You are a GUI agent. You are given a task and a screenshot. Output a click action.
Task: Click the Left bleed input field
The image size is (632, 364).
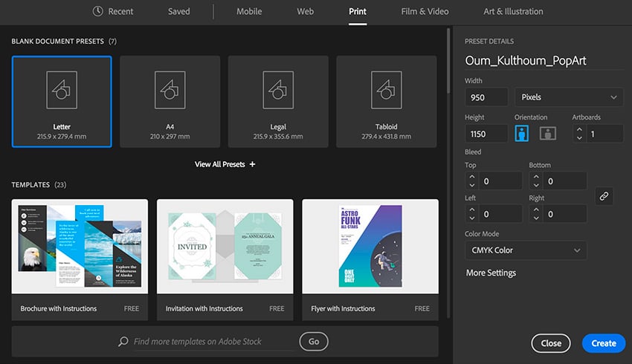[x=500, y=214]
